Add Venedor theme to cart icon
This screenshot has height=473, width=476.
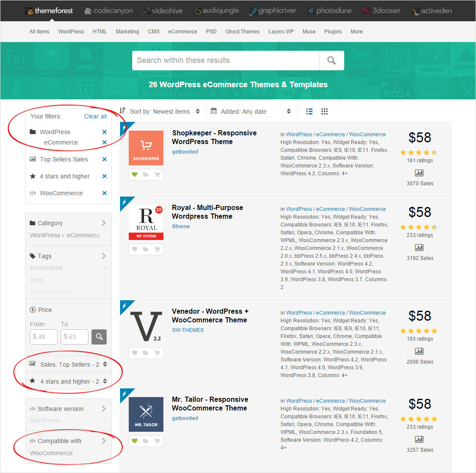tap(157, 353)
